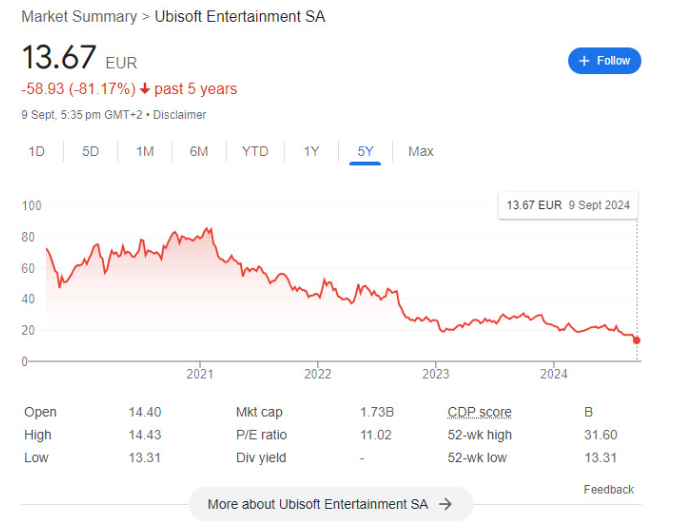This screenshot has height=530, width=673.
Task: Switch to the 5D range tab
Action: (x=90, y=151)
